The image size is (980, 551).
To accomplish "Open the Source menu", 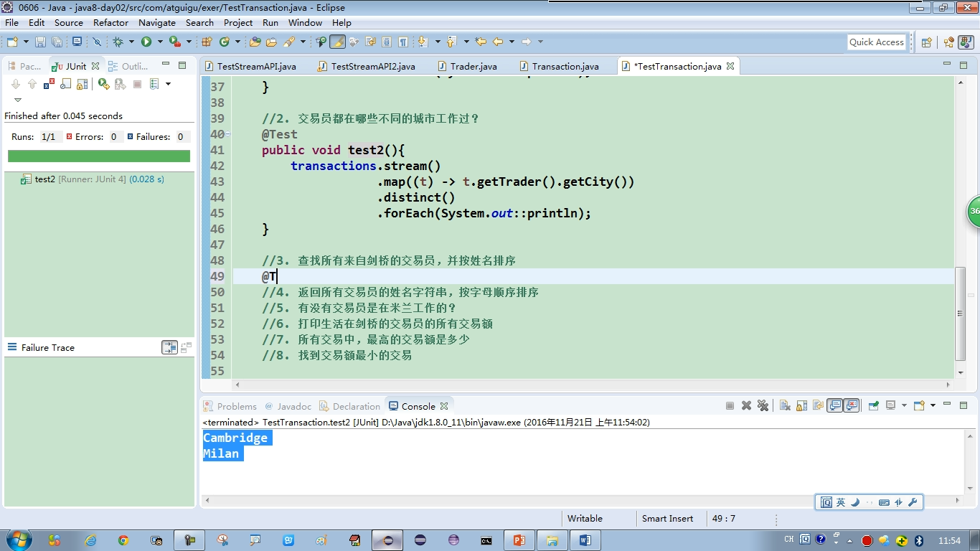I will click(x=69, y=22).
